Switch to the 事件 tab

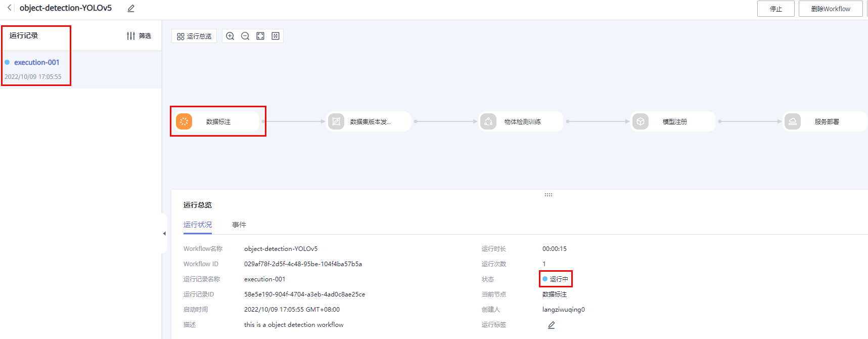point(239,225)
